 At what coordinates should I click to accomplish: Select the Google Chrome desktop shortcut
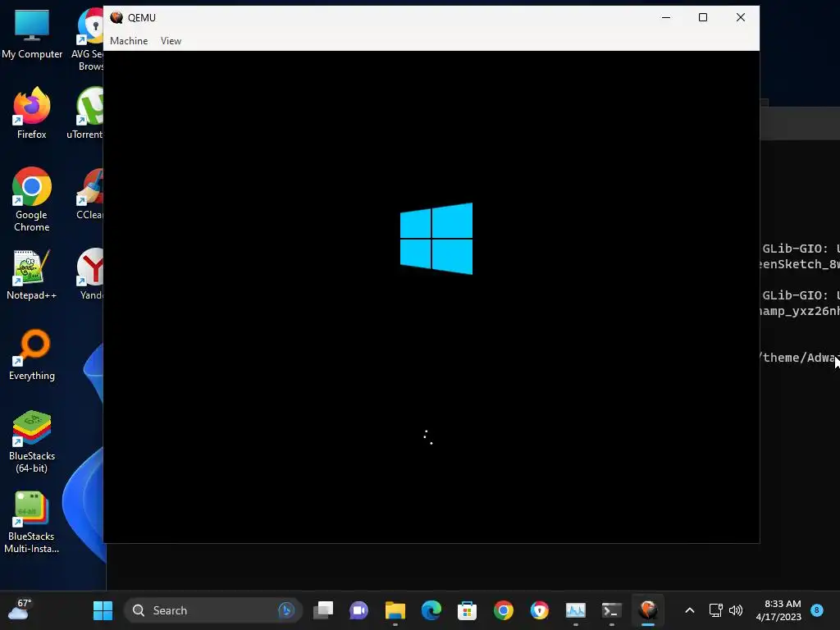[x=32, y=199]
